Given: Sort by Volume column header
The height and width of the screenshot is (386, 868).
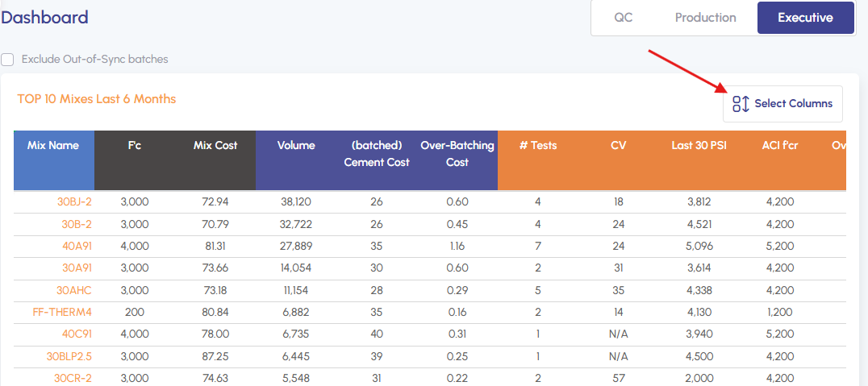Looking at the screenshot, I should (x=296, y=146).
